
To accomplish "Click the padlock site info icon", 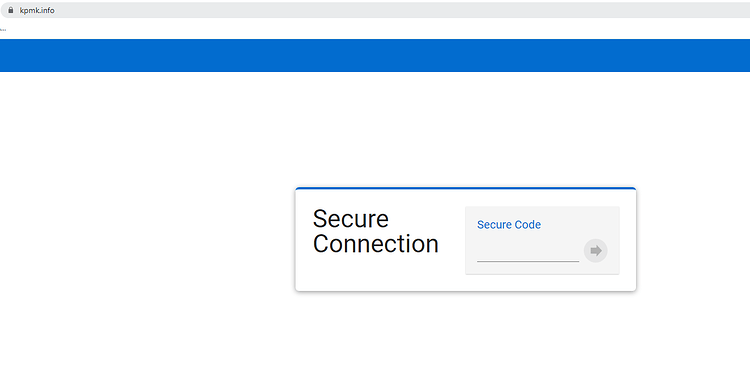I will [x=11, y=10].
